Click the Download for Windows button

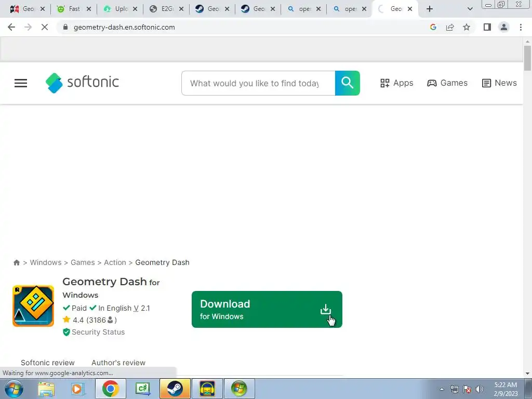point(267,310)
